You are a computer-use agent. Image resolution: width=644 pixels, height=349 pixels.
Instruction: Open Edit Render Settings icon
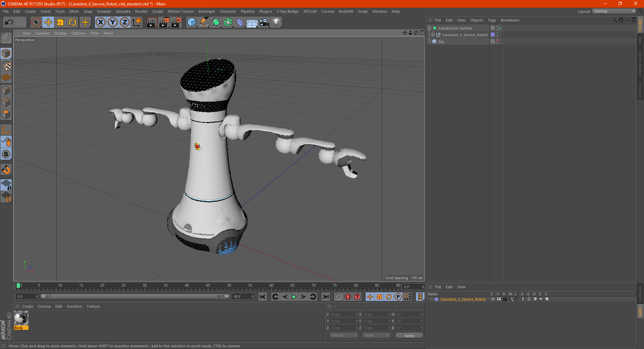pyautogui.click(x=176, y=22)
